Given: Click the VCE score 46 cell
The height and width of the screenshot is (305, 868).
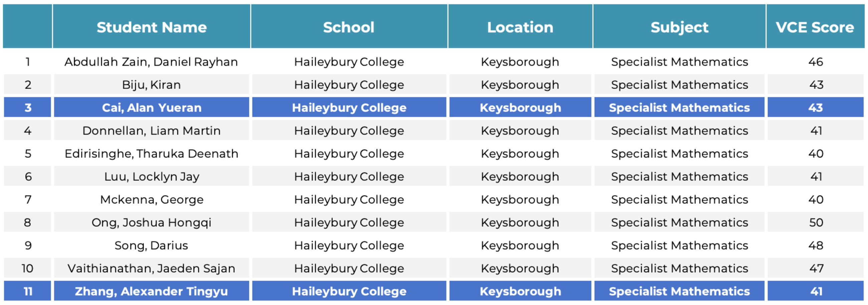Looking at the screenshot, I should [816, 62].
